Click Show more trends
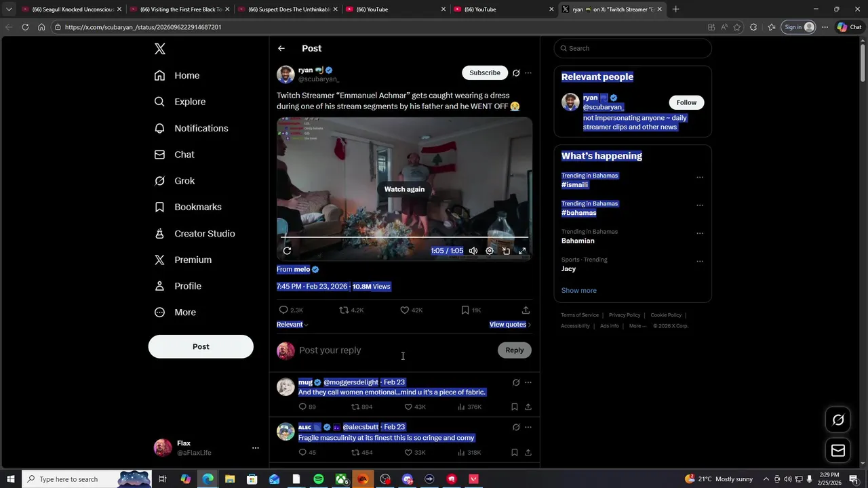The width and height of the screenshot is (868, 488). click(579, 290)
